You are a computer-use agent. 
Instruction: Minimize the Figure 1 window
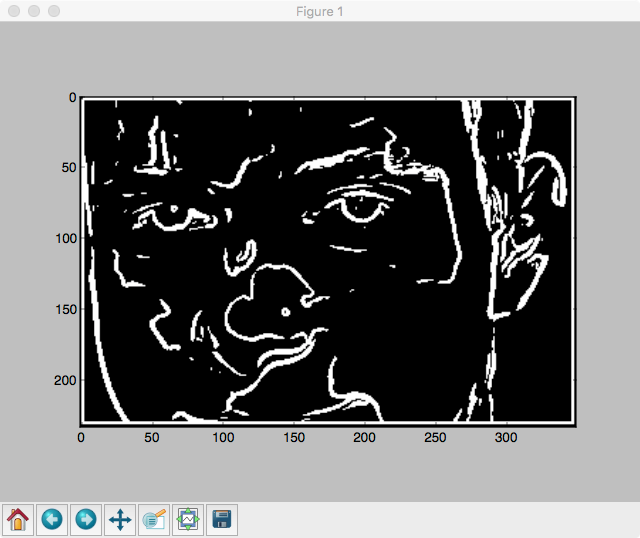point(34,11)
